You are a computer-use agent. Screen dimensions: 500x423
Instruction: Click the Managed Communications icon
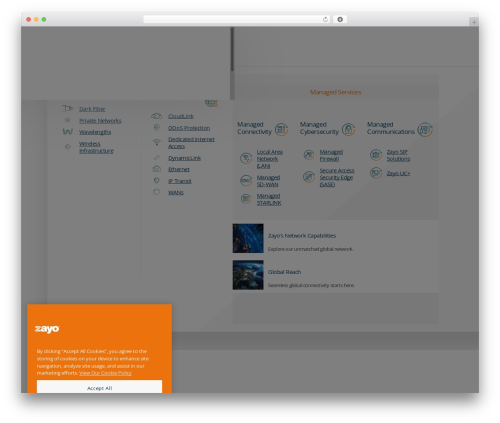tap(425, 129)
